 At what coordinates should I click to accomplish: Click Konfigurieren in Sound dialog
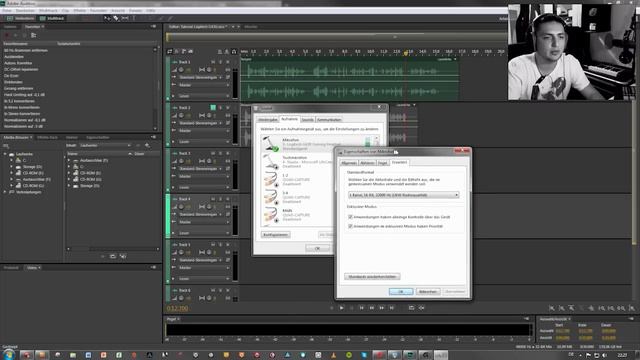pyautogui.click(x=276, y=235)
